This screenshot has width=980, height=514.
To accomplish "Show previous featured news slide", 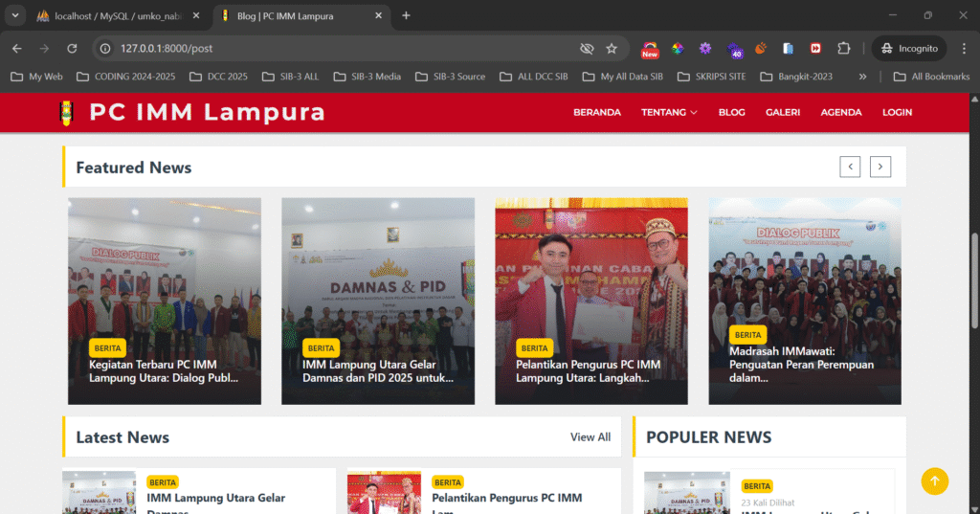I will point(850,167).
